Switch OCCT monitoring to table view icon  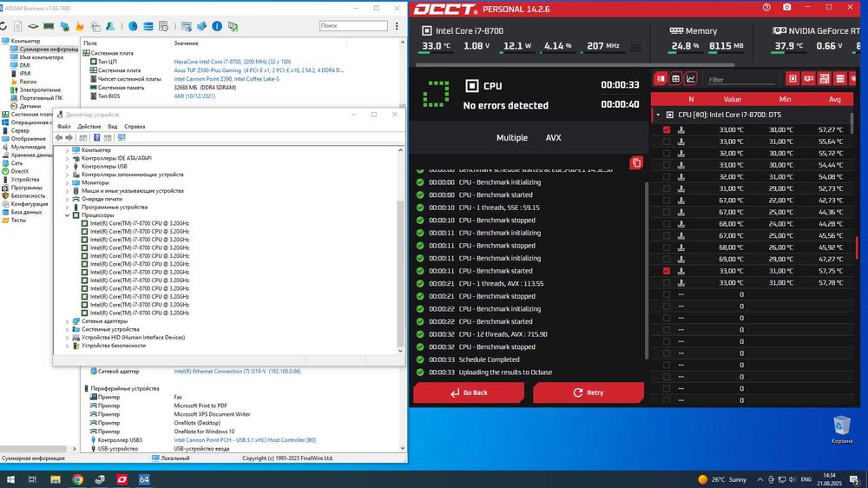[675, 79]
